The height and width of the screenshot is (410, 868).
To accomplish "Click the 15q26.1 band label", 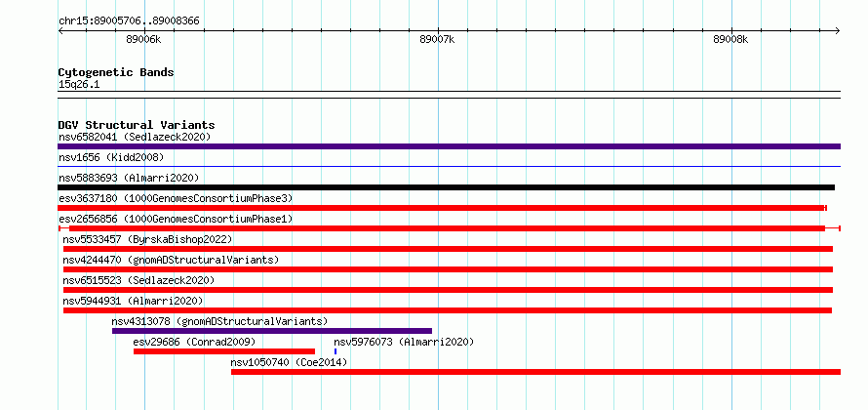I will [x=79, y=85].
